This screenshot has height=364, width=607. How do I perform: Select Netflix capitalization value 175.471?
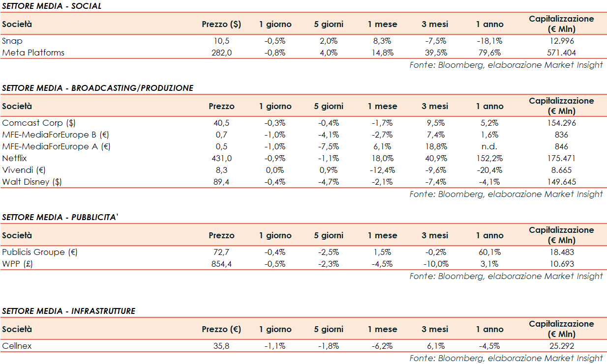pos(561,159)
